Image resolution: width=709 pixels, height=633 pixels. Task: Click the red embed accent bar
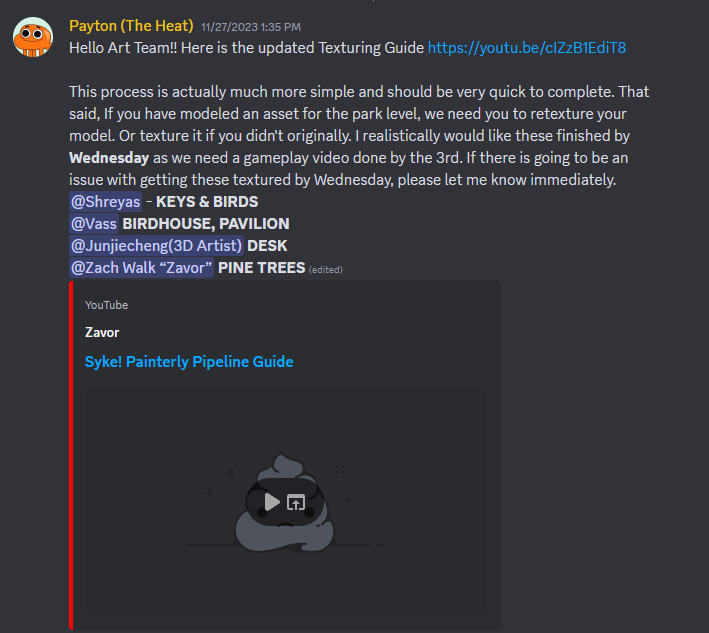pos(71,455)
